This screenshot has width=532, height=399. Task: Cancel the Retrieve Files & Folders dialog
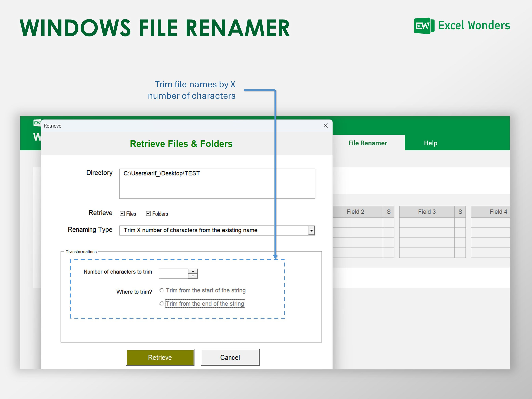click(x=230, y=358)
